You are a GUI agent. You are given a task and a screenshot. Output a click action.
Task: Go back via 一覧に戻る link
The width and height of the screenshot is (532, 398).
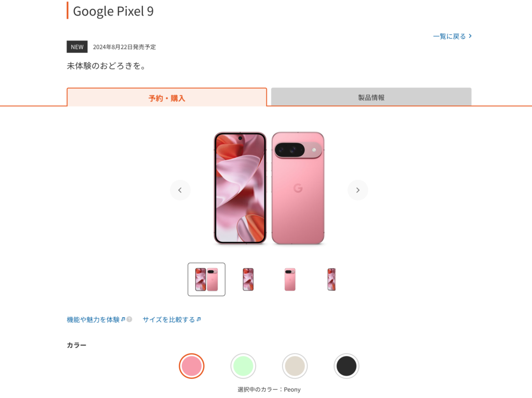point(449,36)
